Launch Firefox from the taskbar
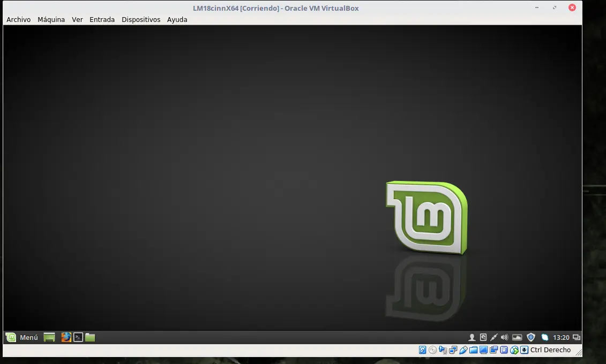606x364 pixels. click(x=66, y=337)
